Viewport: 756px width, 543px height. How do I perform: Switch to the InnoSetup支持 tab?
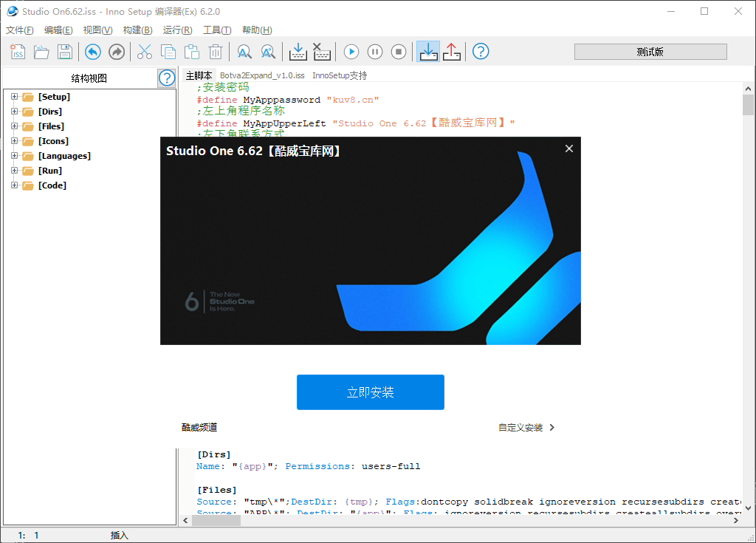coord(340,75)
